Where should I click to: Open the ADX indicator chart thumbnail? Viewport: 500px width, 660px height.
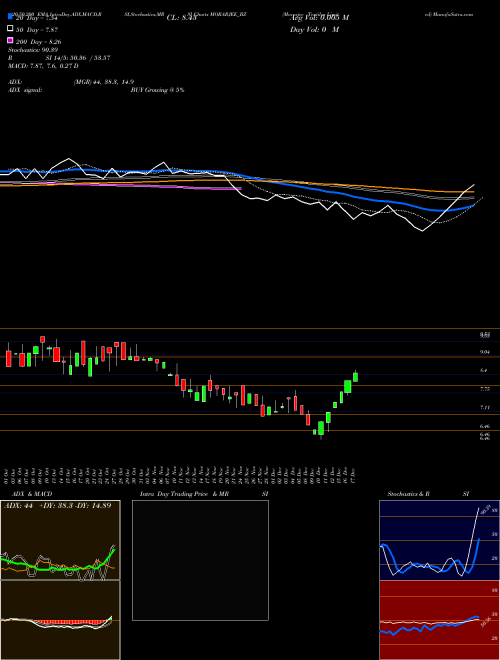tap(60, 540)
